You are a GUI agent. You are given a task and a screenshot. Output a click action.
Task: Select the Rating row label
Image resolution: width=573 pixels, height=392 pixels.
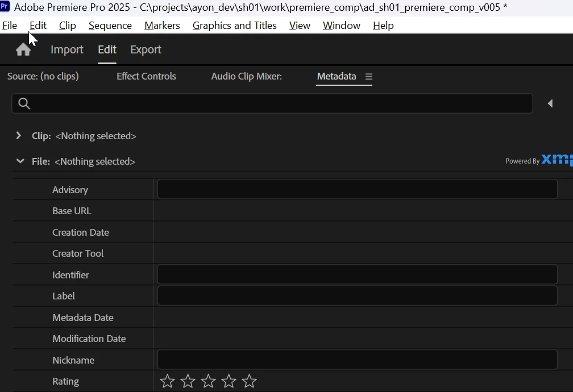(66, 381)
